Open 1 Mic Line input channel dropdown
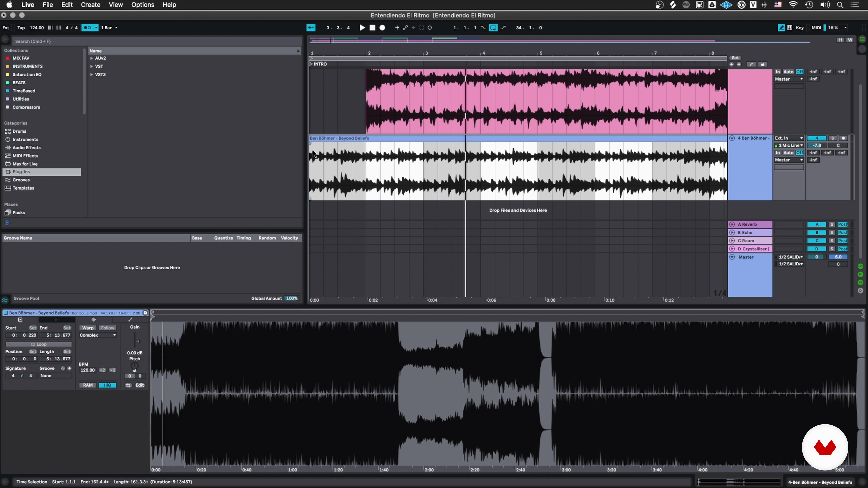The image size is (868, 488). pos(789,145)
